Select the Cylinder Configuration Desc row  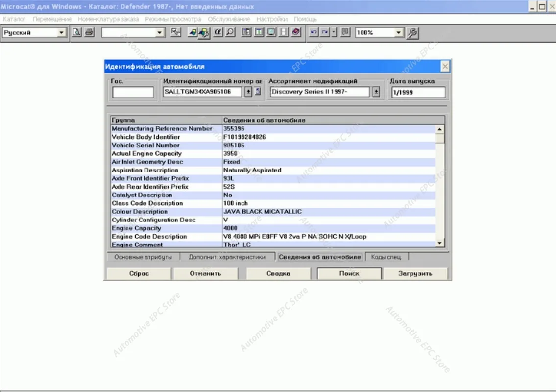pyautogui.click(x=273, y=220)
